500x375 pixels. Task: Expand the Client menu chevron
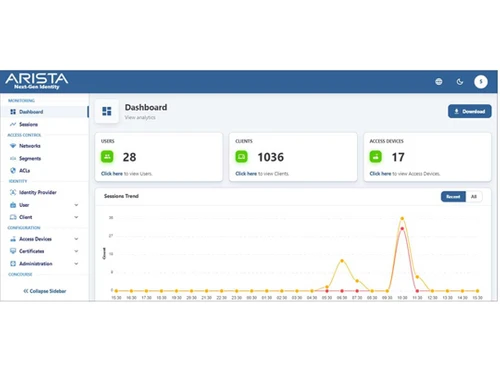click(x=76, y=217)
